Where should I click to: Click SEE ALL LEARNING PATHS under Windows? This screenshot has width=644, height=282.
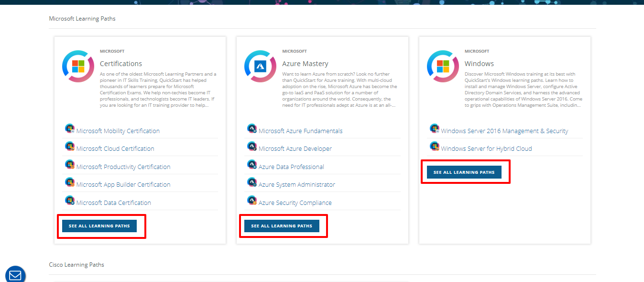[x=465, y=171]
